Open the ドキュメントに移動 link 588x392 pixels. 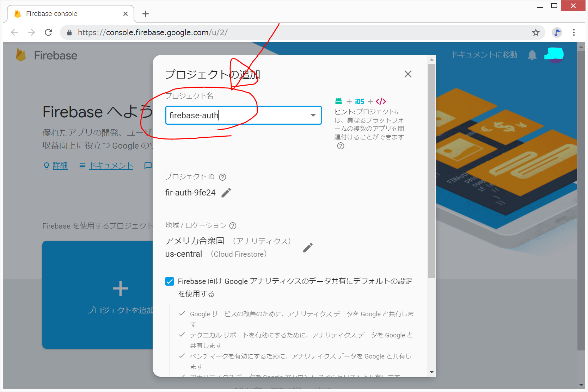point(484,55)
